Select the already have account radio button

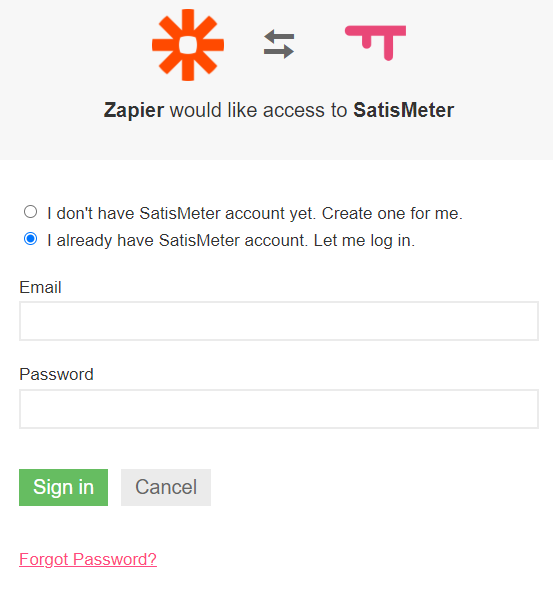[31, 239]
